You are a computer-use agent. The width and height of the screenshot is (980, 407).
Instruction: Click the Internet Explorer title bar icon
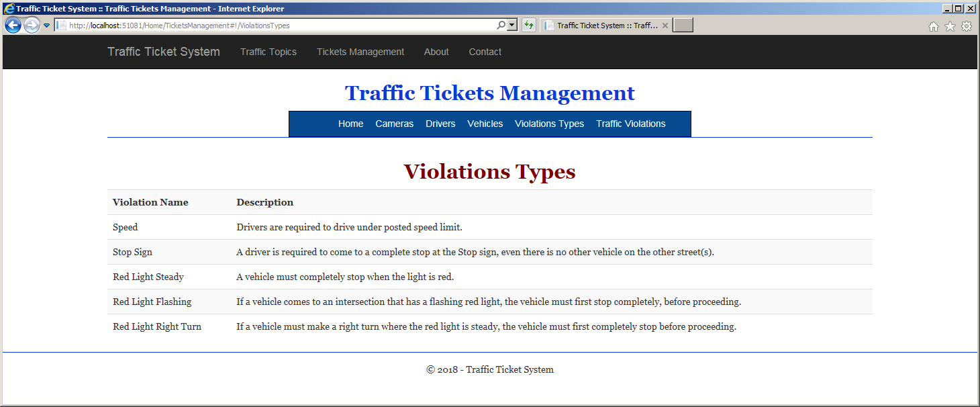tap(9, 9)
